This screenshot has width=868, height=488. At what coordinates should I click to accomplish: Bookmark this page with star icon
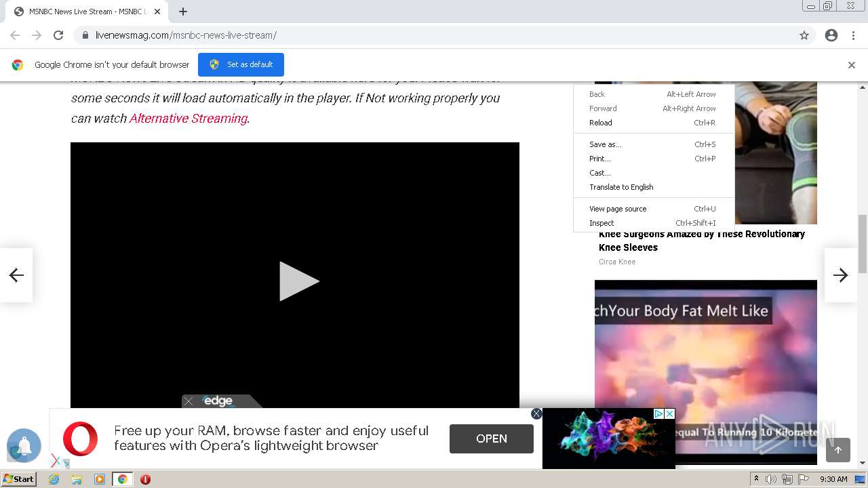(804, 35)
